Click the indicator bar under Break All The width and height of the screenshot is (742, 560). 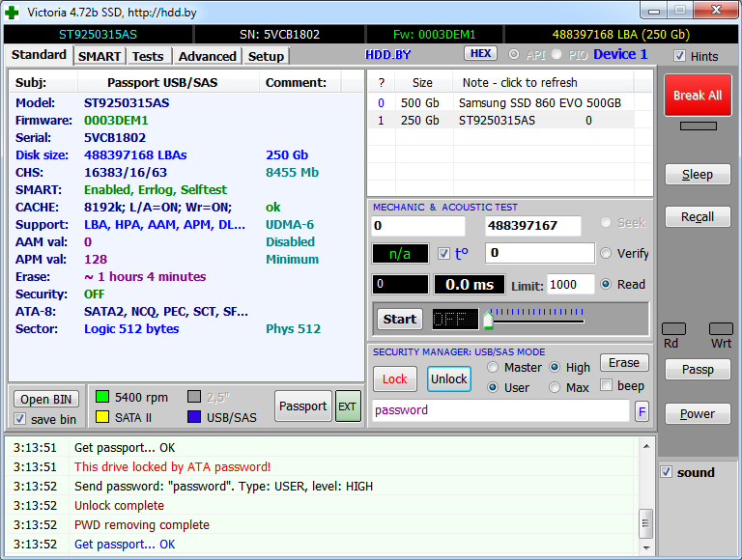[x=698, y=126]
